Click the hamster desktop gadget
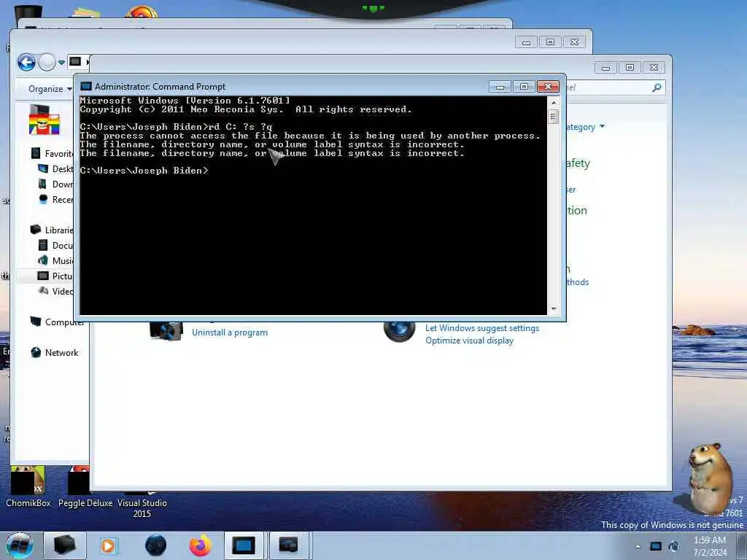 pyautogui.click(x=710, y=478)
